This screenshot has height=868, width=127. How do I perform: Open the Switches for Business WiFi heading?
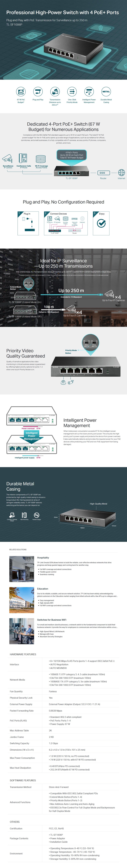point(52,620)
